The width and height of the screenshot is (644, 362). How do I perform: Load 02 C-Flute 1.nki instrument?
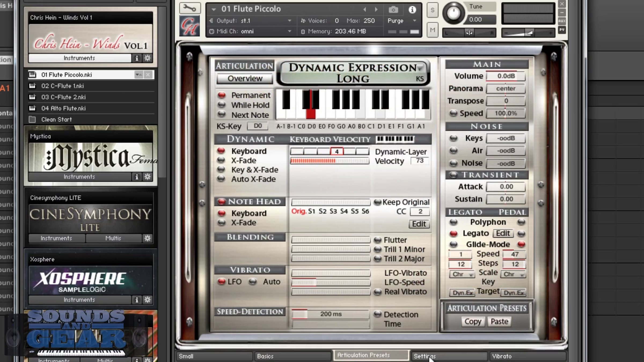click(63, 86)
